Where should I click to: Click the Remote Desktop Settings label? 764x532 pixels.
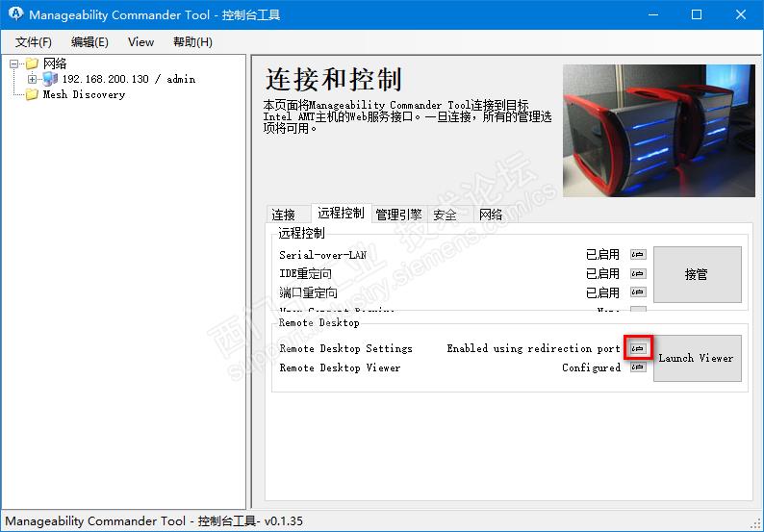tap(346, 348)
